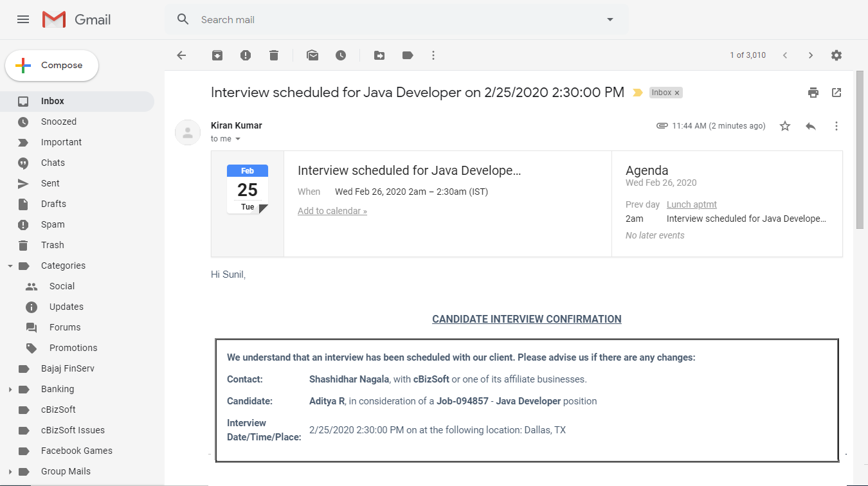The width and height of the screenshot is (868, 486).
Task: Snooze this email with clock icon
Action: coord(341,55)
